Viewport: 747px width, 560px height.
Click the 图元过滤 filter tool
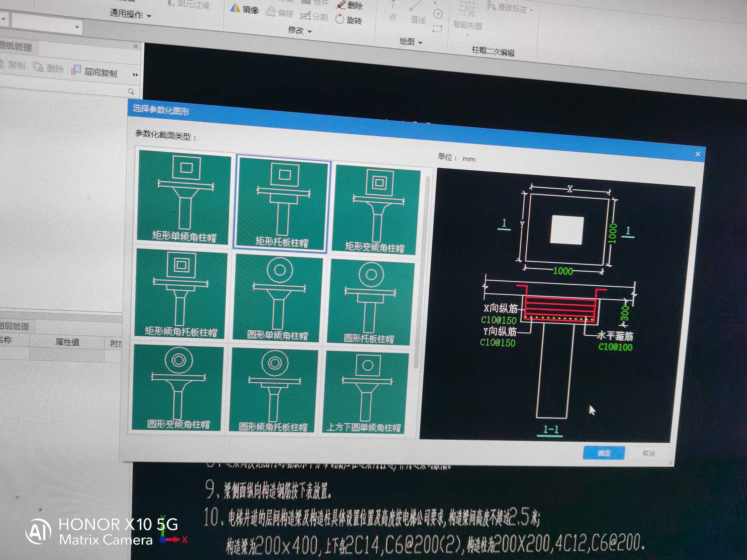189,5
